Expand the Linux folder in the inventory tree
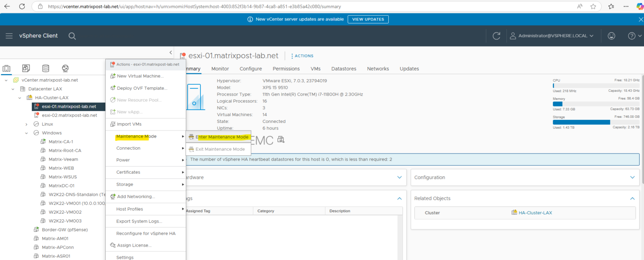 [26, 124]
